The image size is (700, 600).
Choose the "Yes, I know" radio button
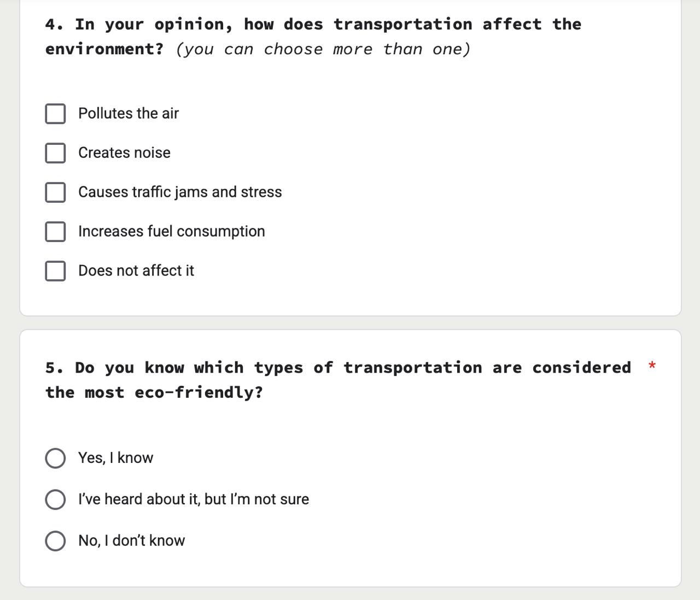click(55, 458)
